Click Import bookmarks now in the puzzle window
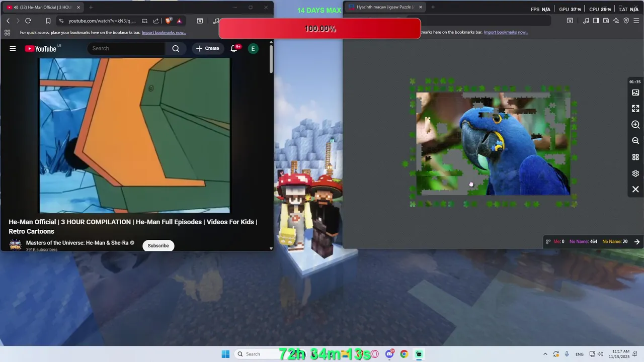644x362 pixels. coord(506,32)
